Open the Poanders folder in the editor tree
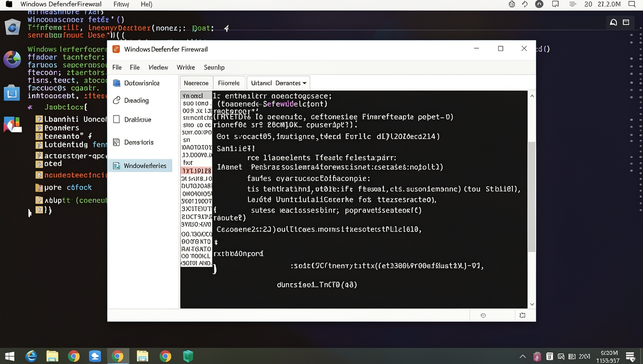 (x=57, y=128)
